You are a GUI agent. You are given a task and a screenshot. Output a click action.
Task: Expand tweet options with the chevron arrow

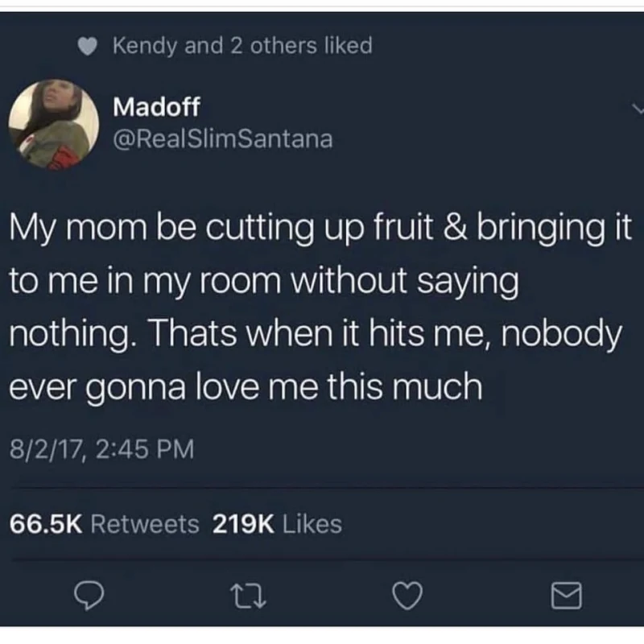point(638,109)
